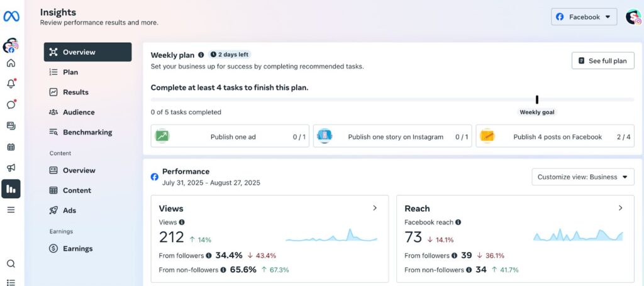This screenshot has height=286, width=644.
Task: Open the Customize view: Business dropdown
Action: click(x=583, y=177)
